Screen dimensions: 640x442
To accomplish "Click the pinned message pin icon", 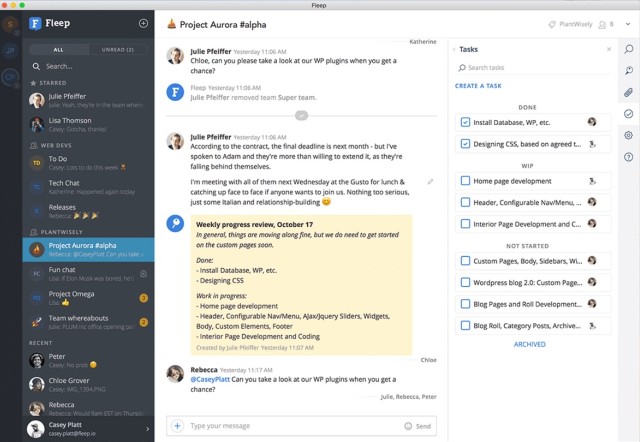I will (x=175, y=223).
